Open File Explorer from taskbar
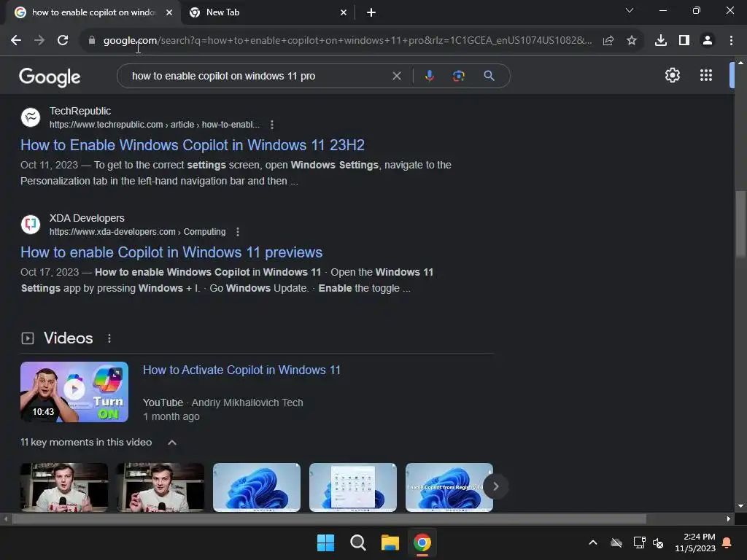 coord(390,542)
